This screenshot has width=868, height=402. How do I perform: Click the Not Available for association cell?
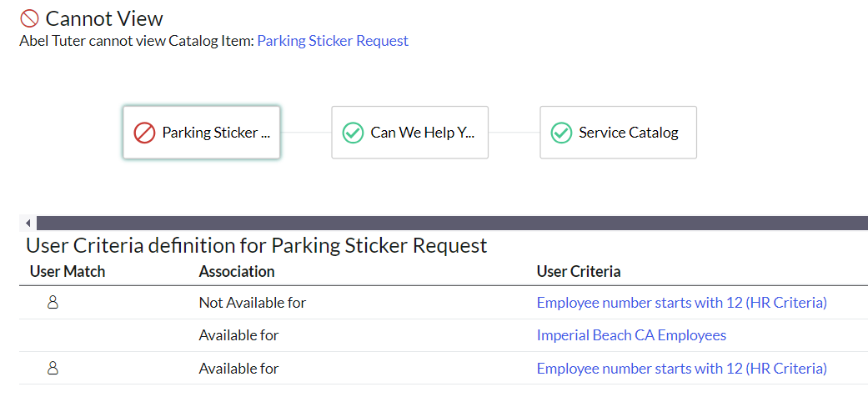point(253,303)
